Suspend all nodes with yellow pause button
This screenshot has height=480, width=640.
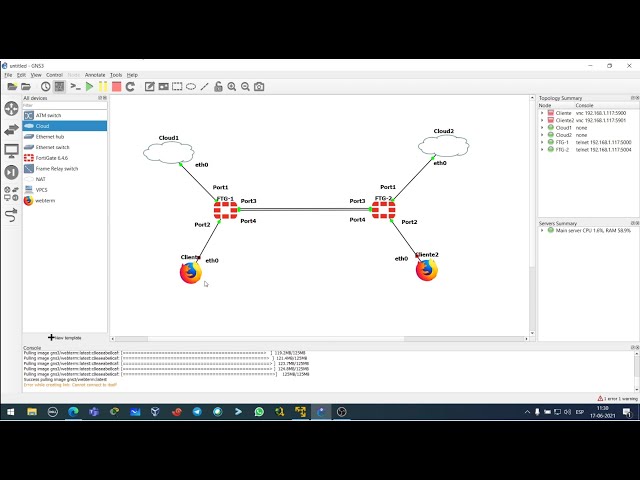tap(103, 87)
